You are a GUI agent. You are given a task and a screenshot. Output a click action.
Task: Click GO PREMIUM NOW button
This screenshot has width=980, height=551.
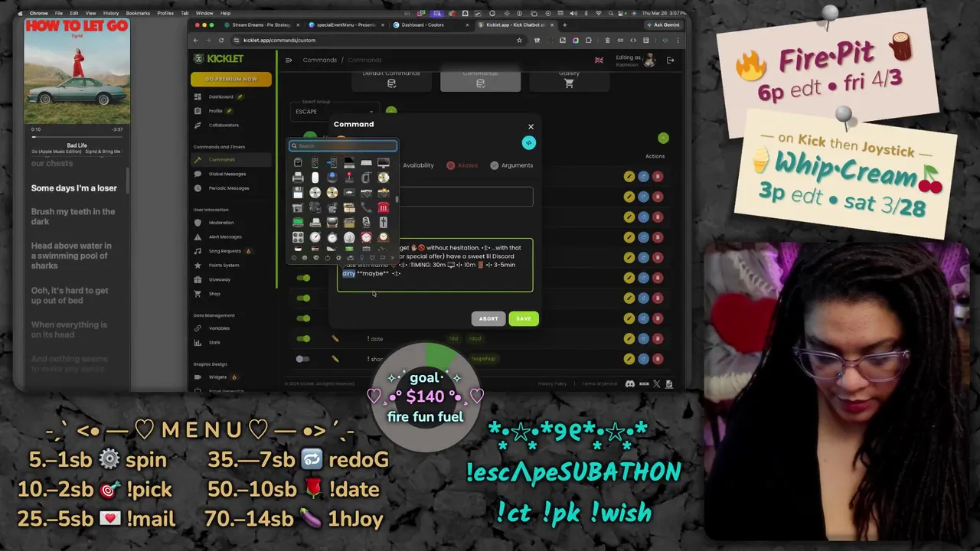pyautogui.click(x=230, y=79)
